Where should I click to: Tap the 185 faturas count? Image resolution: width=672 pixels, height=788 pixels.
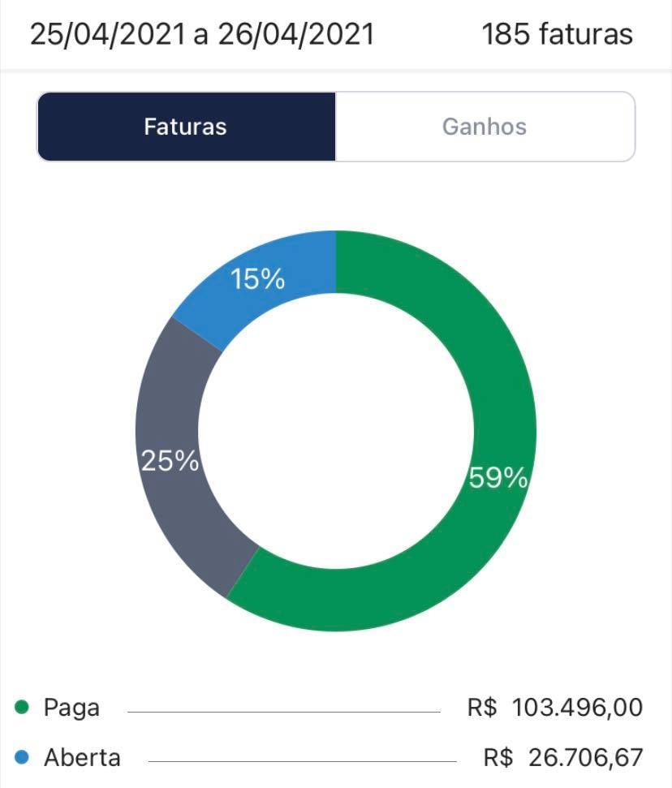(557, 35)
